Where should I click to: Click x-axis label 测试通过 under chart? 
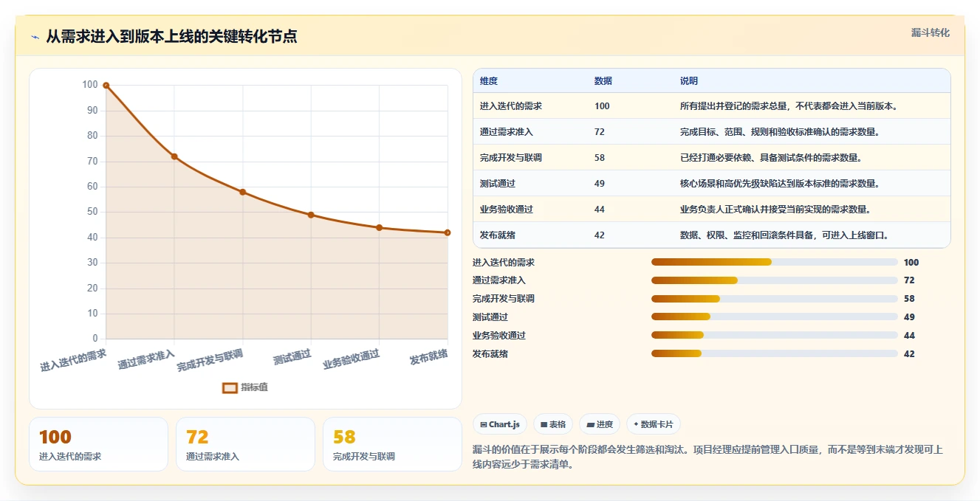(x=292, y=356)
